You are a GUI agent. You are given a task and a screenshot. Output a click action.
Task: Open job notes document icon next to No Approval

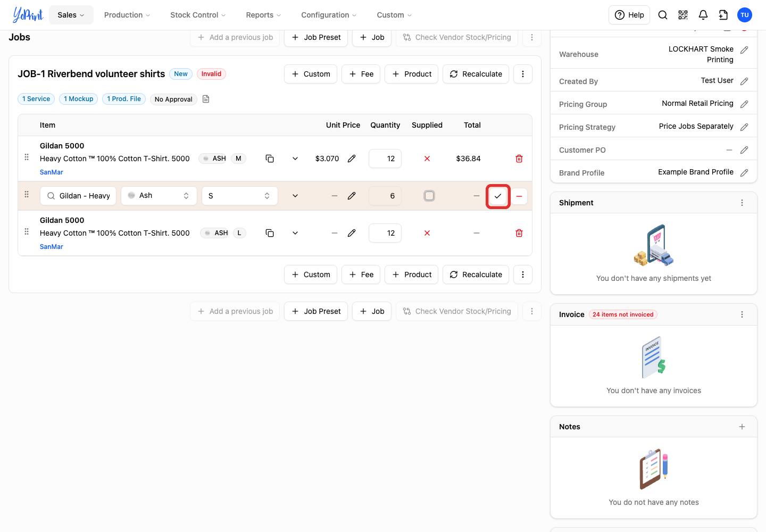coord(206,99)
